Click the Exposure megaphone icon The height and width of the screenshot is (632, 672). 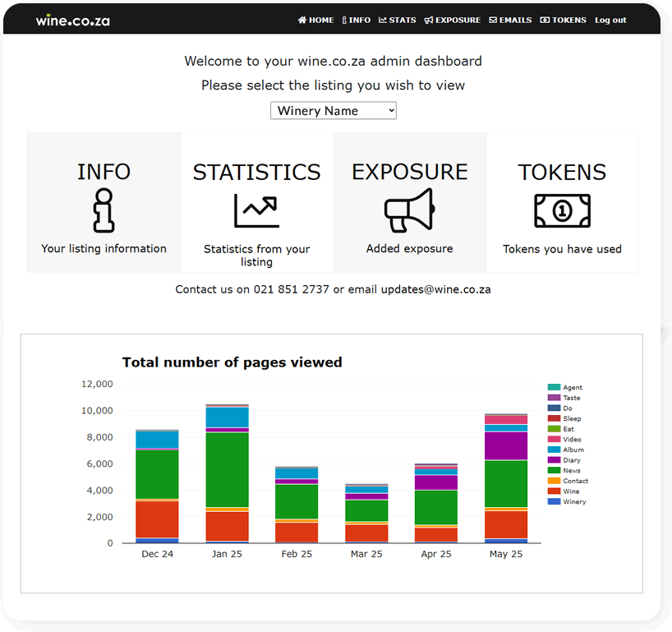[409, 210]
